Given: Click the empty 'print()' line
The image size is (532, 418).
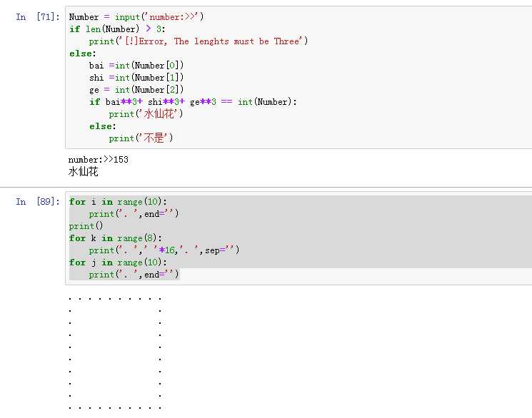Looking at the screenshot, I should coord(86,226).
